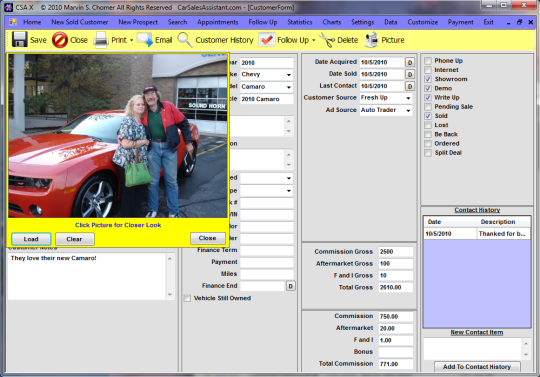This screenshot has height=377, width=540.
Task: Click the Year field showing 2010
Action: 267,63
